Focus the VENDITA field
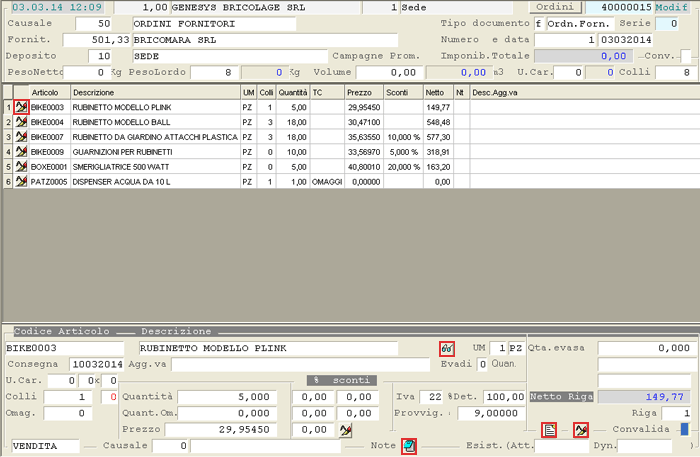Screen dimensions: 700x457 [45, 446]
